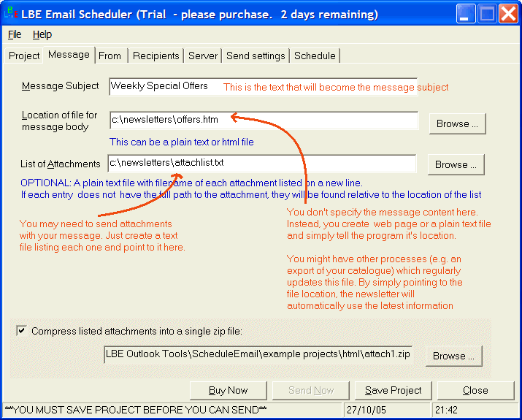Viewport: 522px width, 420px height.
Task: Click the Buy Now button
Action: pyautogui.click(x=228, y=390)
